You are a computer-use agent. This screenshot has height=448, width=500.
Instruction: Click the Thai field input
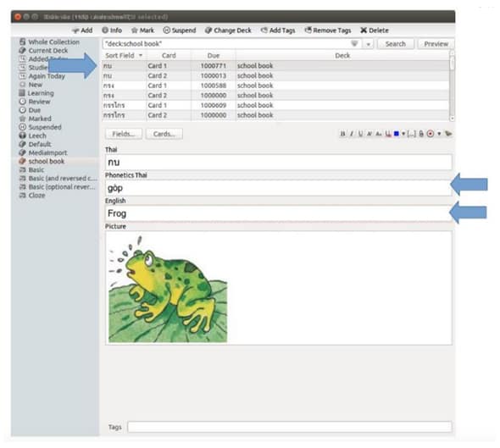pos(278,163)
